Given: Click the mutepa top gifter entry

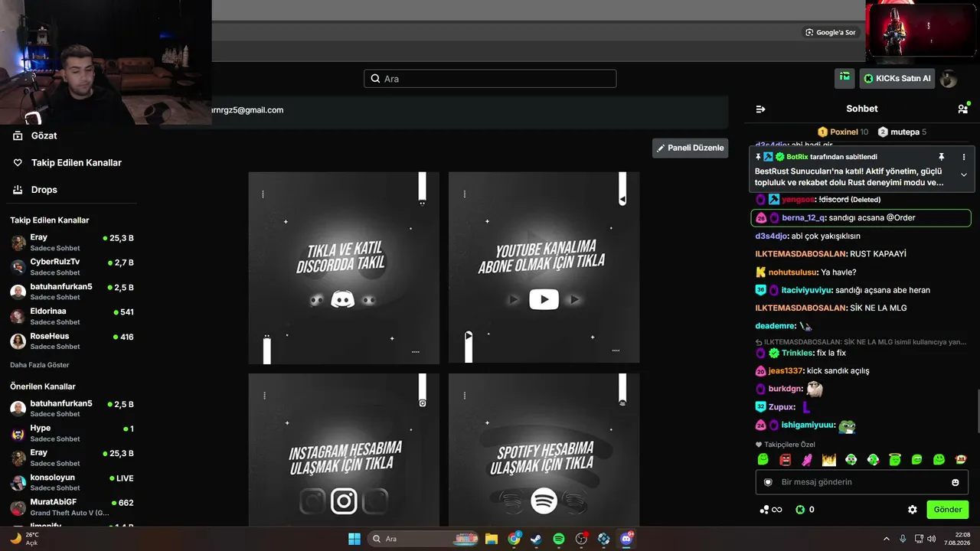Looking at the screenshot, I should tap(902, 132).
